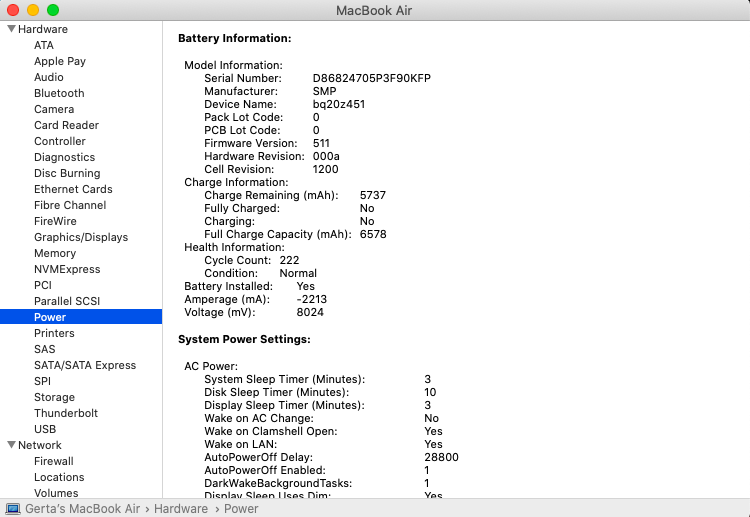Open the Controller section
Screen dimensions: 750x517
tap(60, 141)
